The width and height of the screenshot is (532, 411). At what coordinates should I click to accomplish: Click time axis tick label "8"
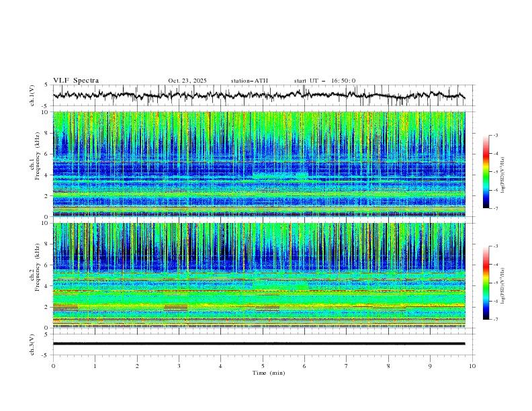[388, 366]
